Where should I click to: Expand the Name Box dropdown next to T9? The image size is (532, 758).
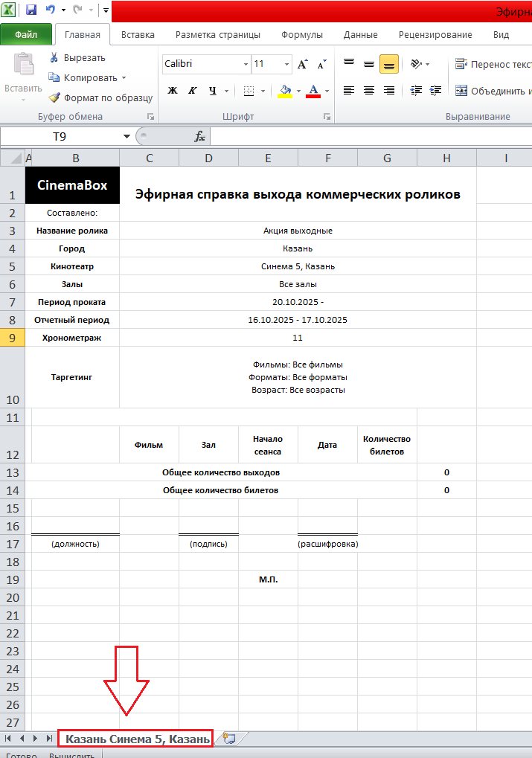(126, 137)
